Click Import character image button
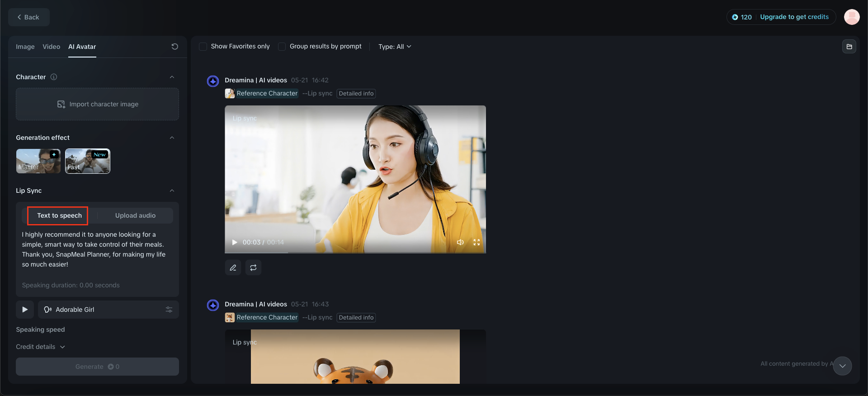 (x=98, y=104)
